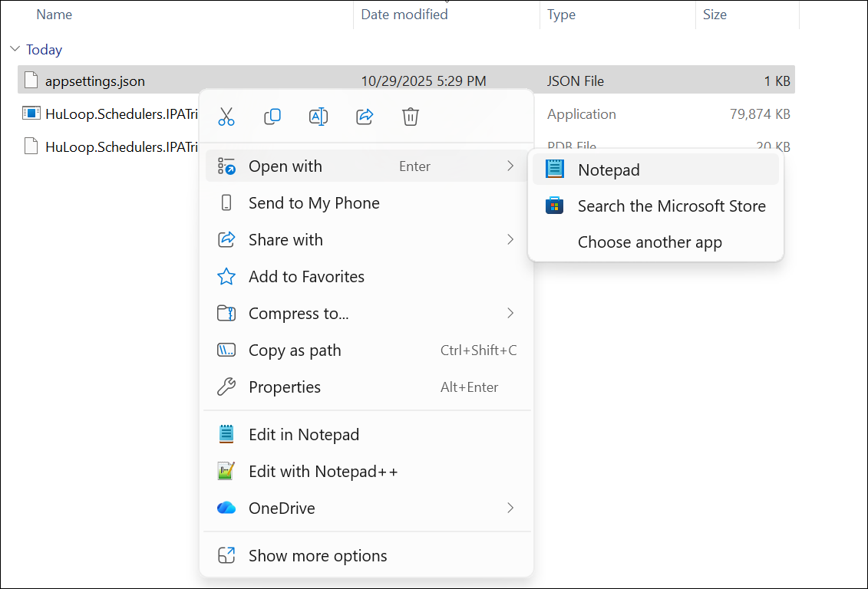Expand the Compress to submenu arrow
Viewport: 868px width, 589px height.
(x=510, y=313)
